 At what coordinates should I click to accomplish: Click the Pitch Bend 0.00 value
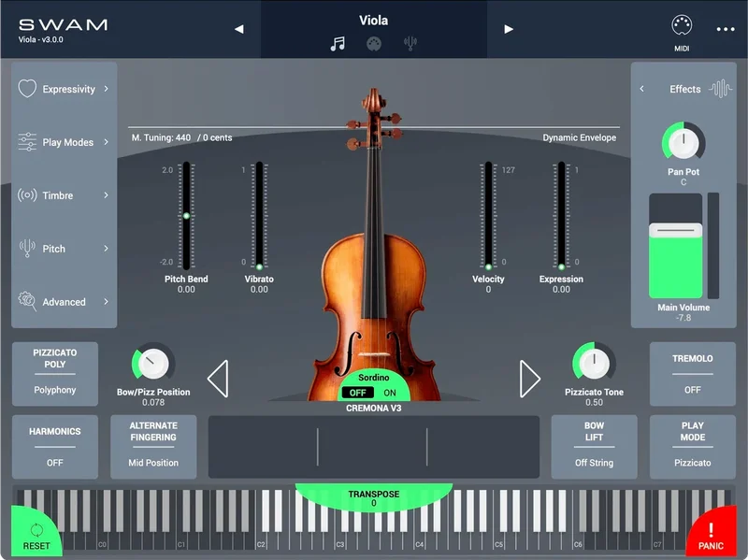point(186,290)
